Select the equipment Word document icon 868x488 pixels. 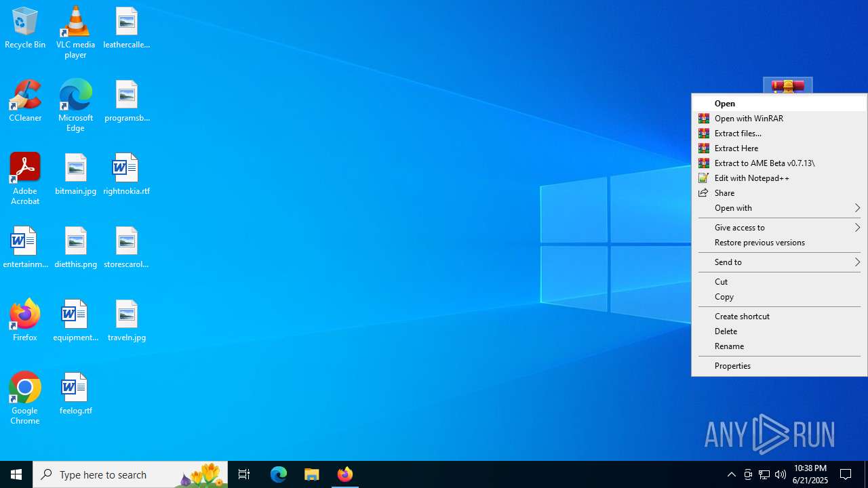[x=75, y=321]
